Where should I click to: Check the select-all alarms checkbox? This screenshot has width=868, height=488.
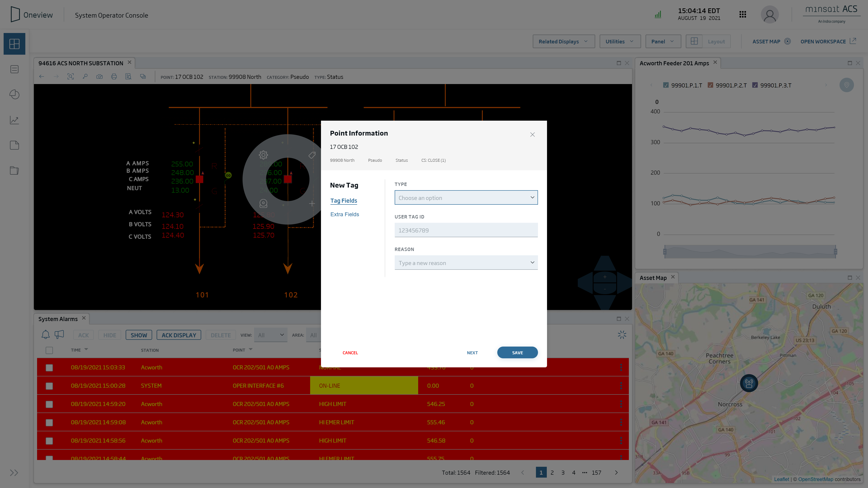point(49,350)
